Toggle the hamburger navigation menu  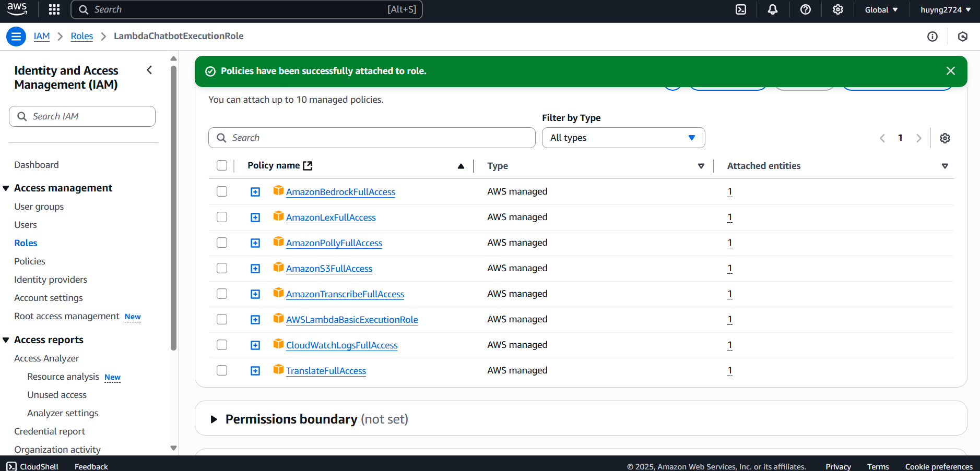pyautogui.click(x=16, y=37)
